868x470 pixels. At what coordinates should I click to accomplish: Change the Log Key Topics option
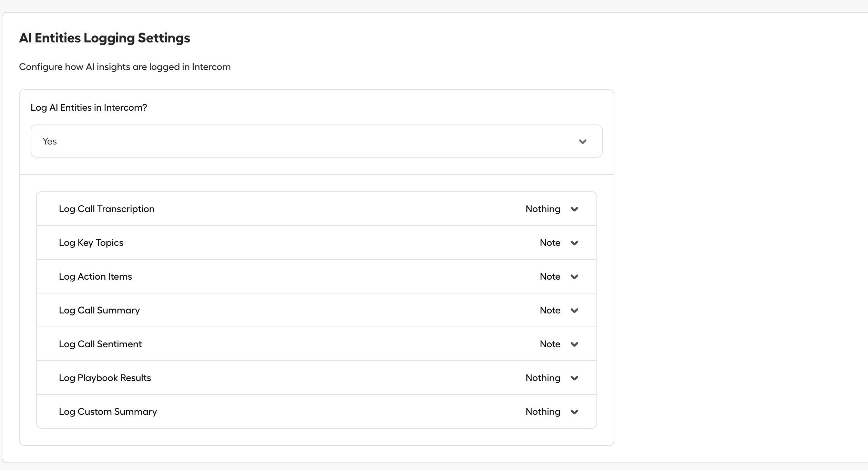click(x=559, y=243)
